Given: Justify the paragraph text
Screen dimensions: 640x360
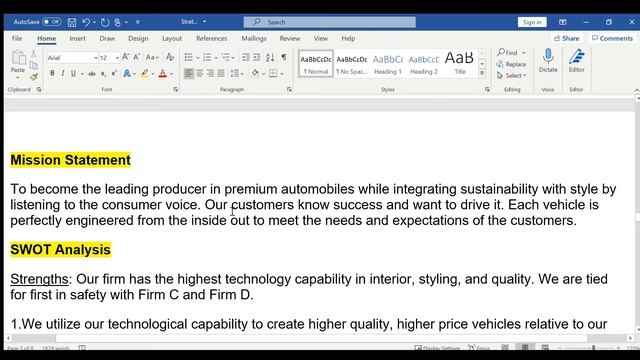Looking at the screenshot, I should (x=221, y=73).
